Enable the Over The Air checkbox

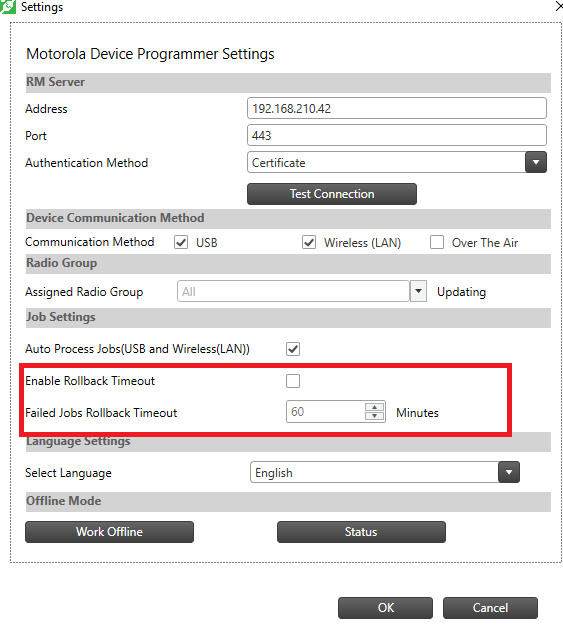(437, 242)
